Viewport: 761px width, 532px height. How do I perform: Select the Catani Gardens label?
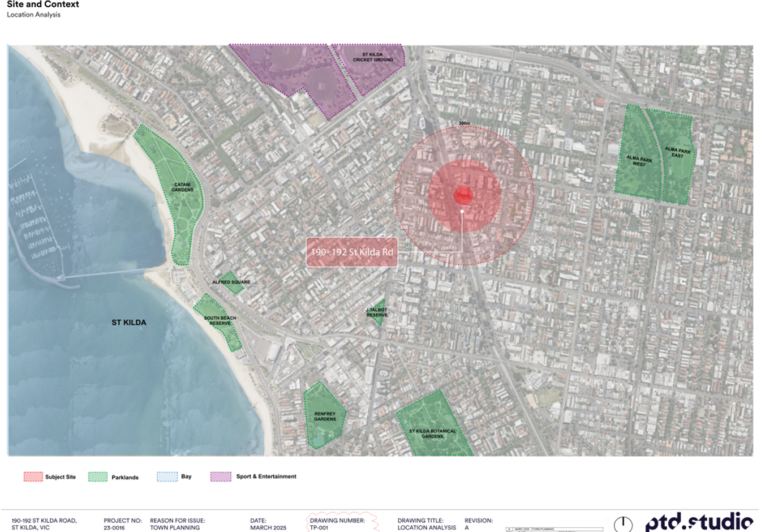click(x=182, y=187)
